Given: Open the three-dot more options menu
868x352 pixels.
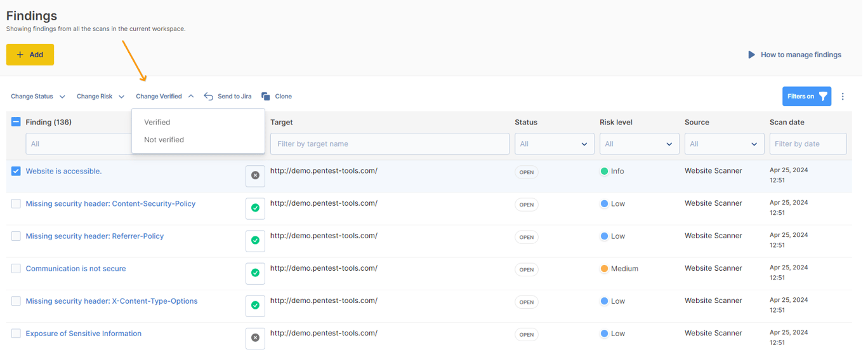Looking at the screenshot, I should [x=843, y=97].
